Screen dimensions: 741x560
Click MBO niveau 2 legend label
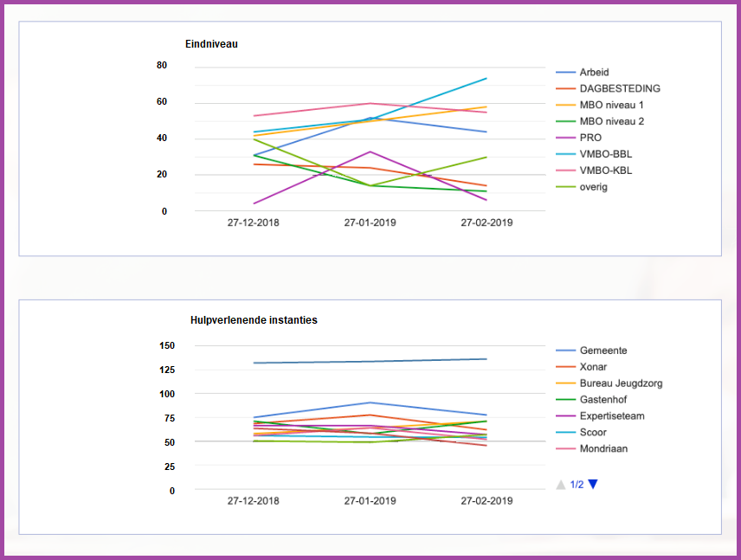[x=611, y=121]
